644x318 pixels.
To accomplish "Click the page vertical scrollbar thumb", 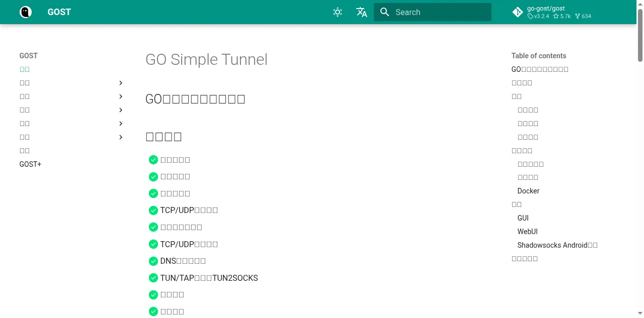I will (640, 35).
